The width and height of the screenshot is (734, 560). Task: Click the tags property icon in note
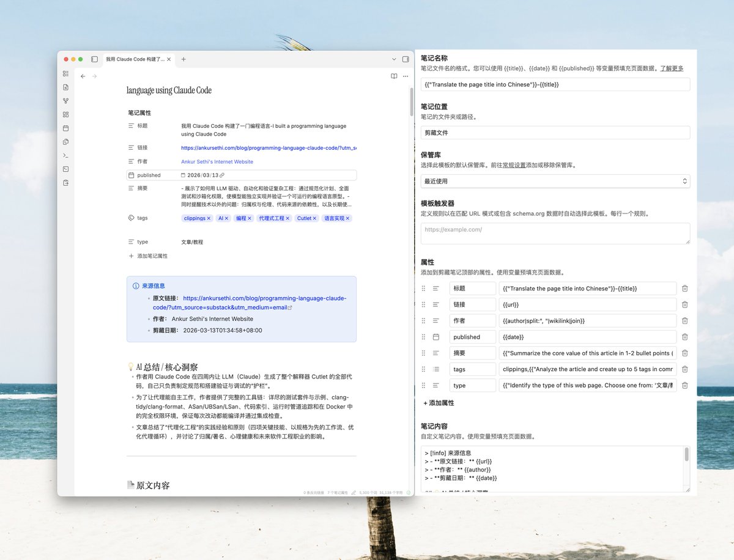[131, 218]
